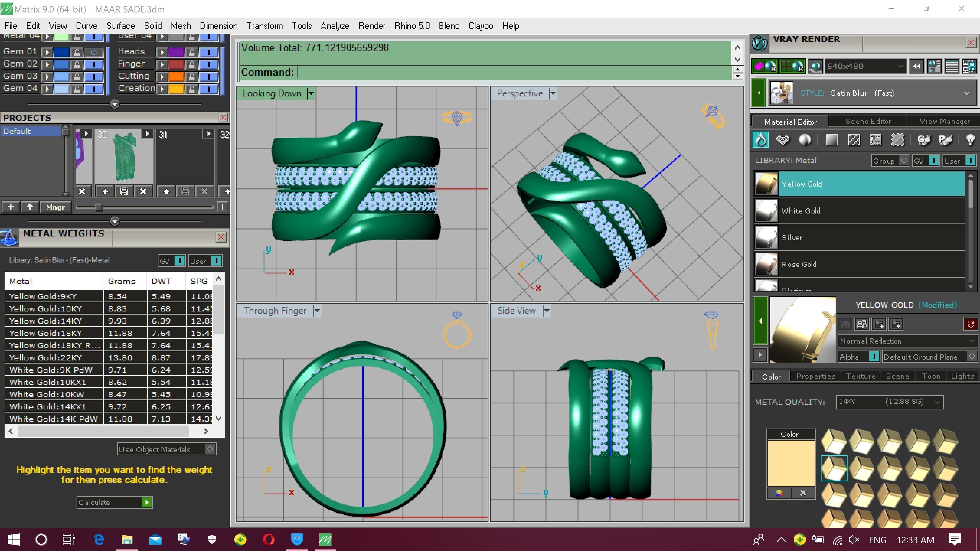Click the Through Finger viewport ring icon
980x551 pixels.
tap(457, 330)
